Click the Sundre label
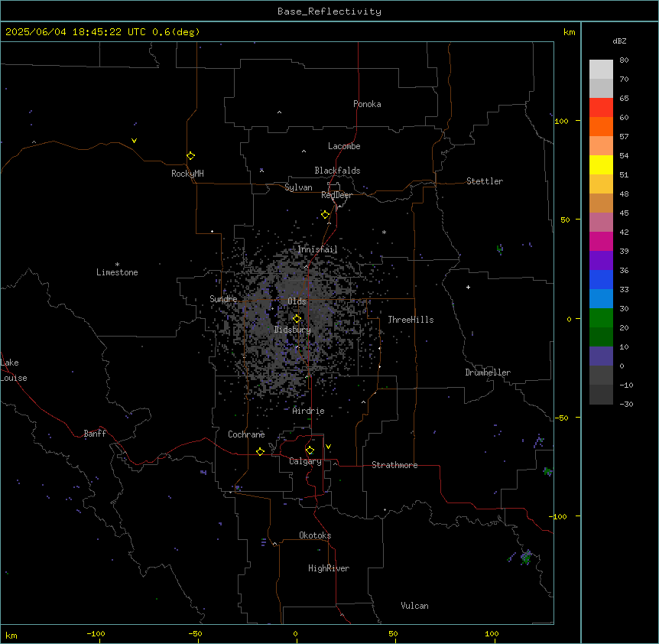This screenshot has height=644, width=659. point(223,299)
